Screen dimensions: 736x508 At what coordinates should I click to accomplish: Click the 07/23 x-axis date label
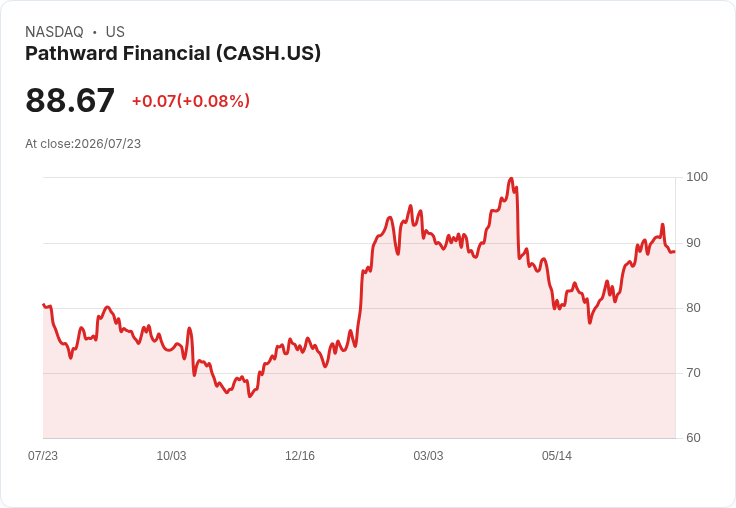coord(43,455)
